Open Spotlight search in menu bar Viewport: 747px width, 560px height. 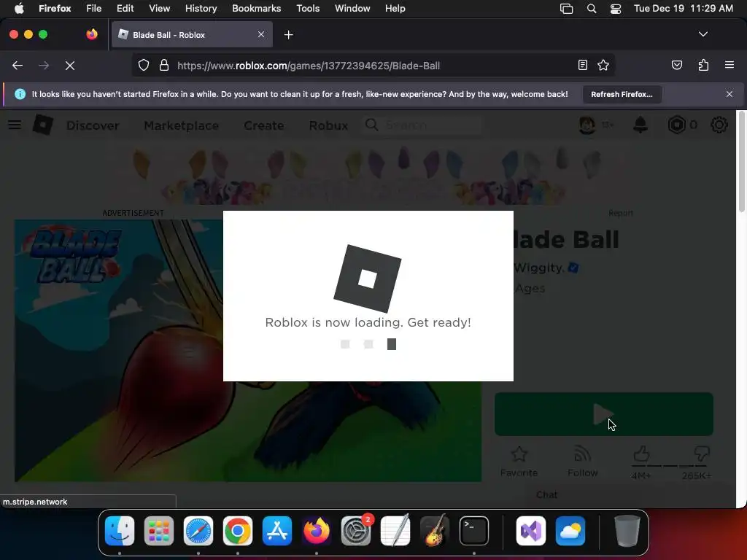tap(591, 8)
